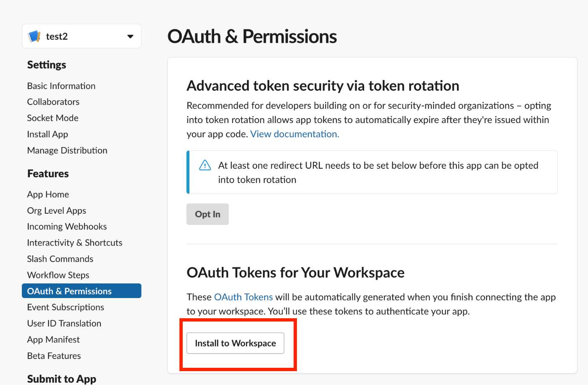Click the warning triangle alert icon
This screenshot has height=385, width=588.
coord(205,165)
